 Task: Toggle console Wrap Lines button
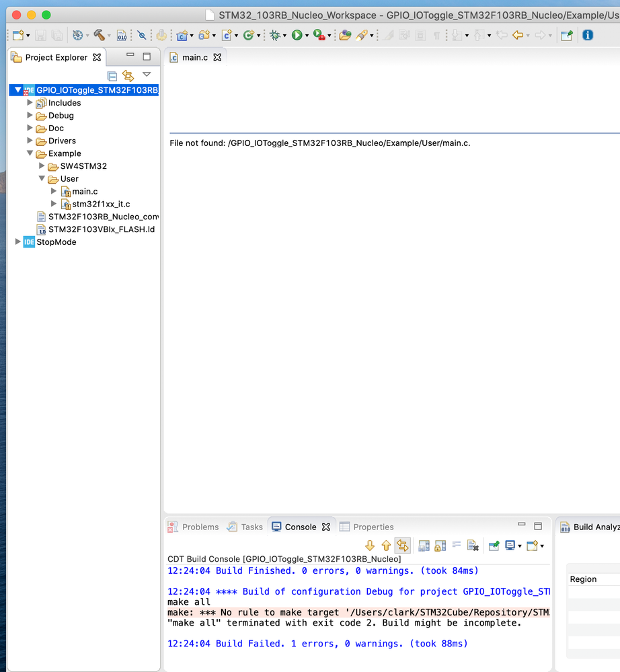[457, 545]
